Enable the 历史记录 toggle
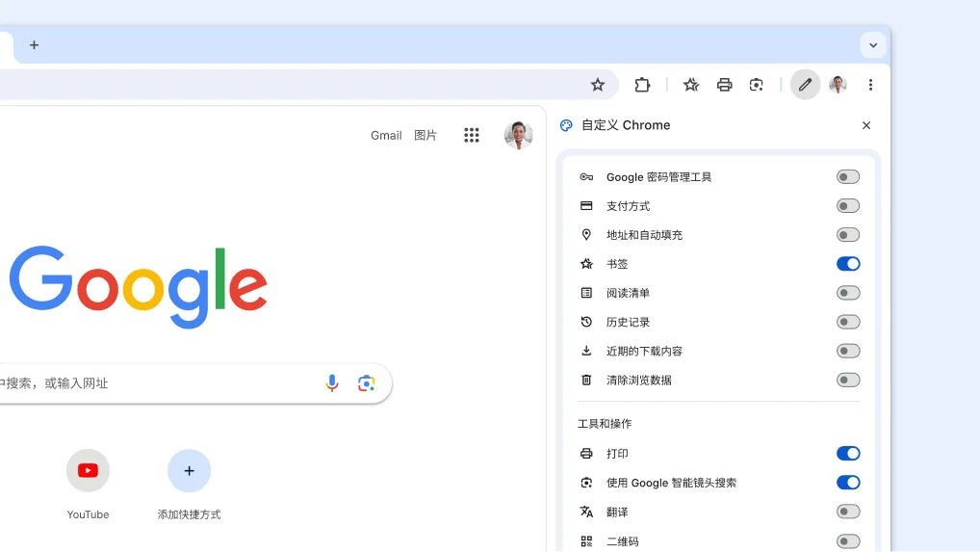The height and width of the screenshot is (552, 980). tap(847, 322)
